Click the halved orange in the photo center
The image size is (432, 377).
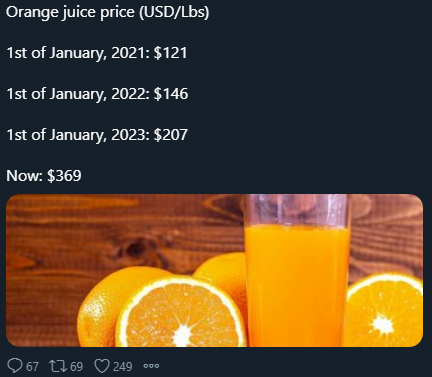tap(183, 312)
